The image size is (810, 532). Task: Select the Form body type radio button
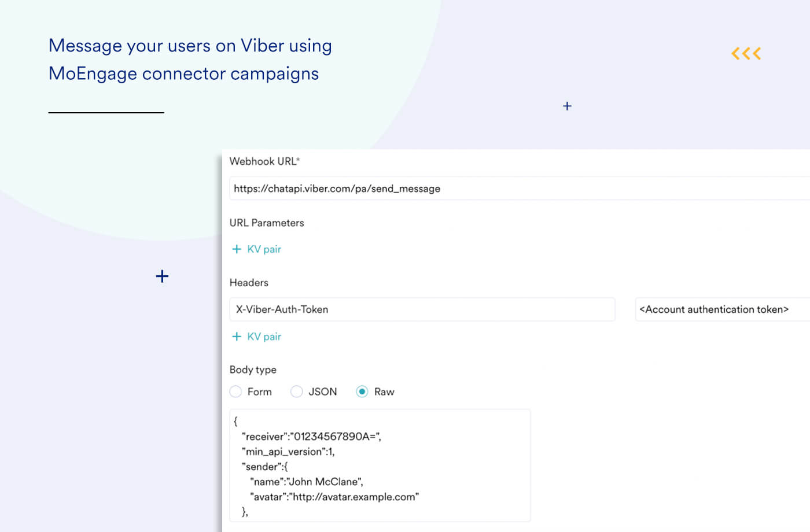(235, 391)
